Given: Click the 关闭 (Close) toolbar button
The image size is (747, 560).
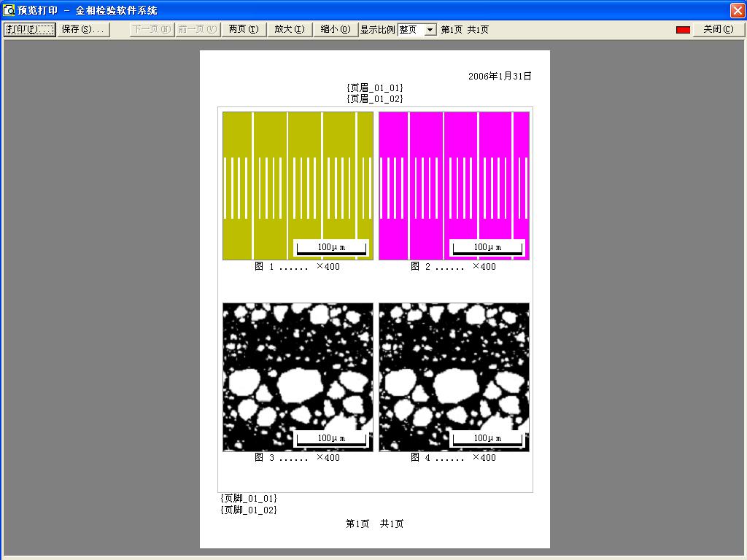Looking at the screenshot, I should [x=718, y=29].
